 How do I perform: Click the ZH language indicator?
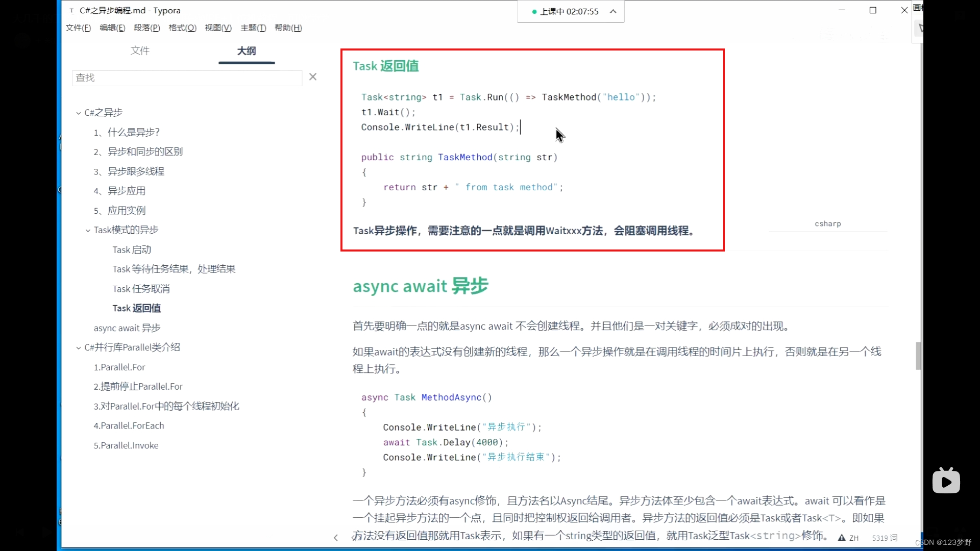[854, 538]
